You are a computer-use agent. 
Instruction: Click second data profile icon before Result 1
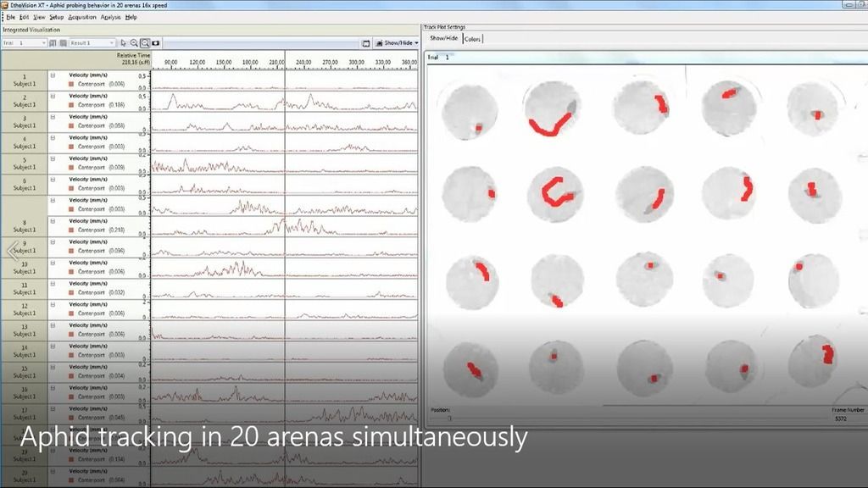(63, 42)
